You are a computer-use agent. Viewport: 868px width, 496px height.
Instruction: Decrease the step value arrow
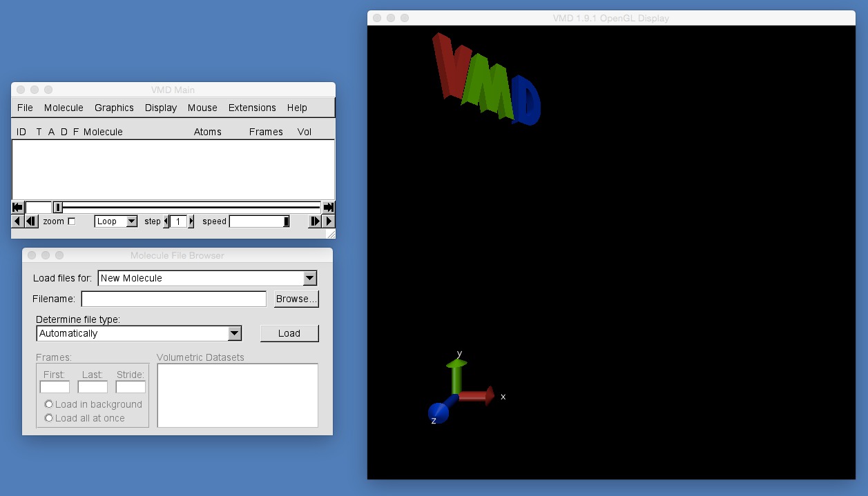(166, 221)
